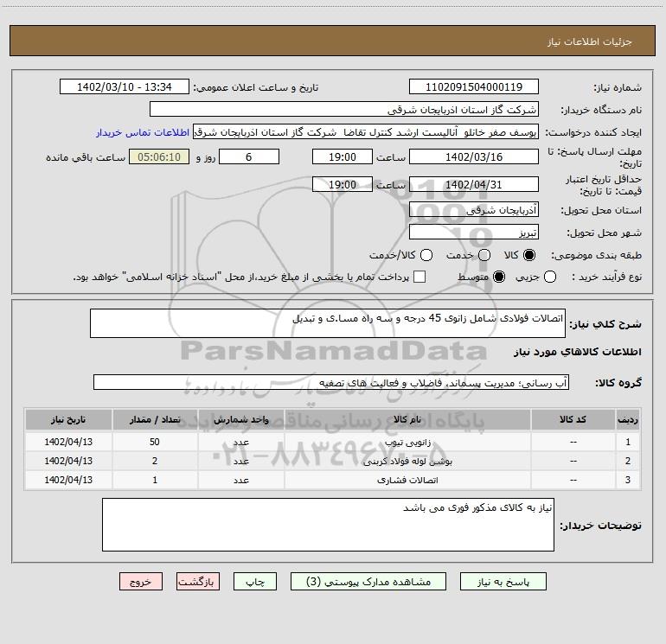
Task: View attached documents (3) button
Action: (368, 581)
